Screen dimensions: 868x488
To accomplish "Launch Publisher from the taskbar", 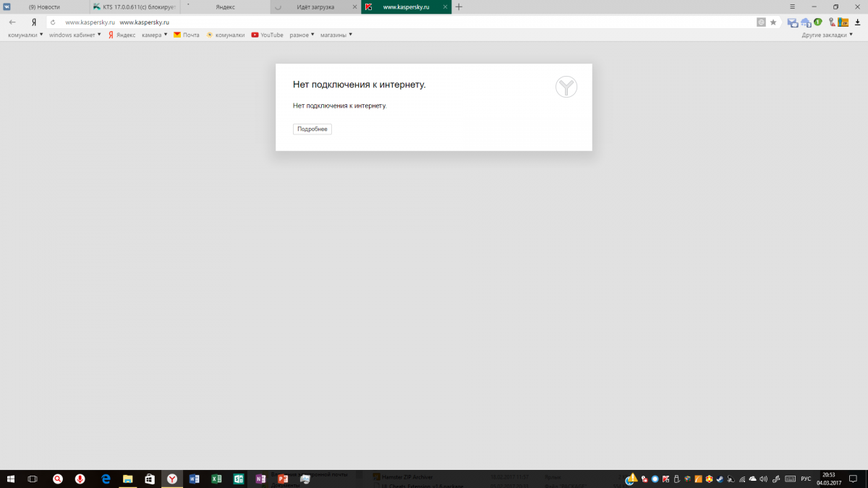I will (238, 479).
